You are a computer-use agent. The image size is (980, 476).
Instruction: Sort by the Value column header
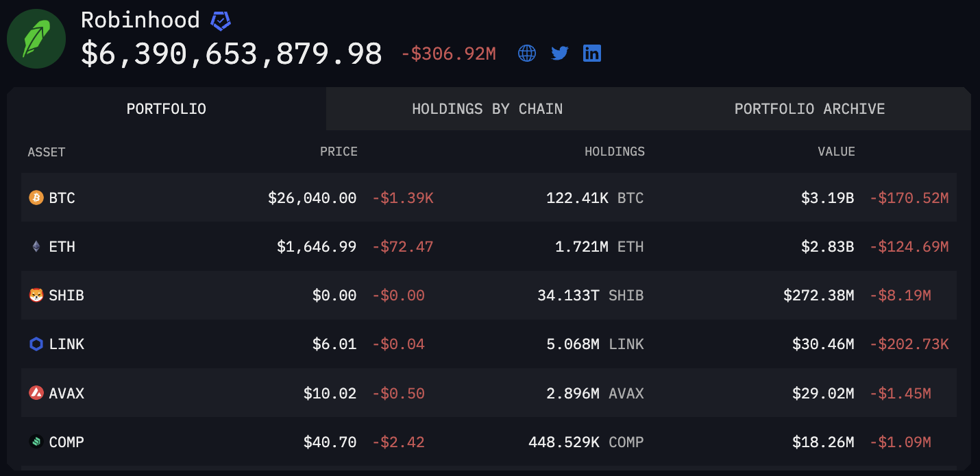(836, 152)
